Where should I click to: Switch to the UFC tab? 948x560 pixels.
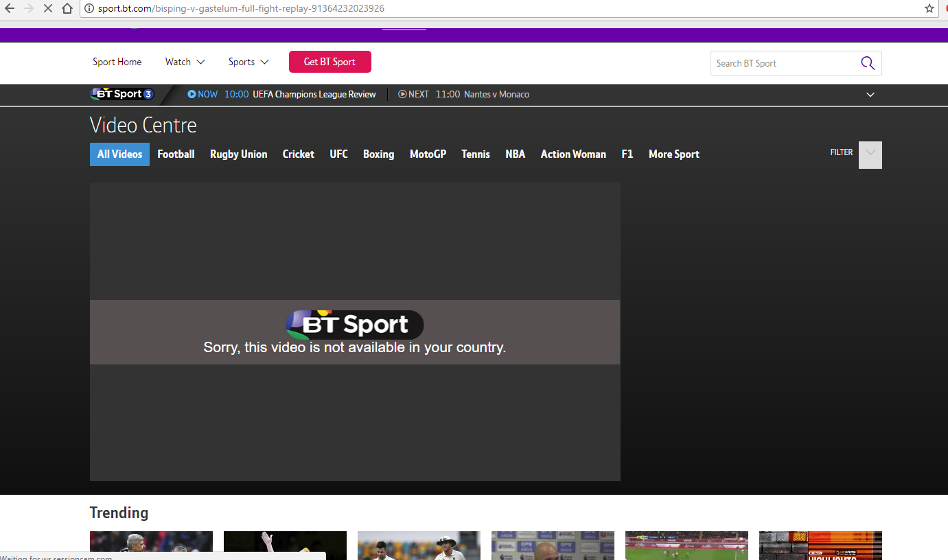click(338, 154)
